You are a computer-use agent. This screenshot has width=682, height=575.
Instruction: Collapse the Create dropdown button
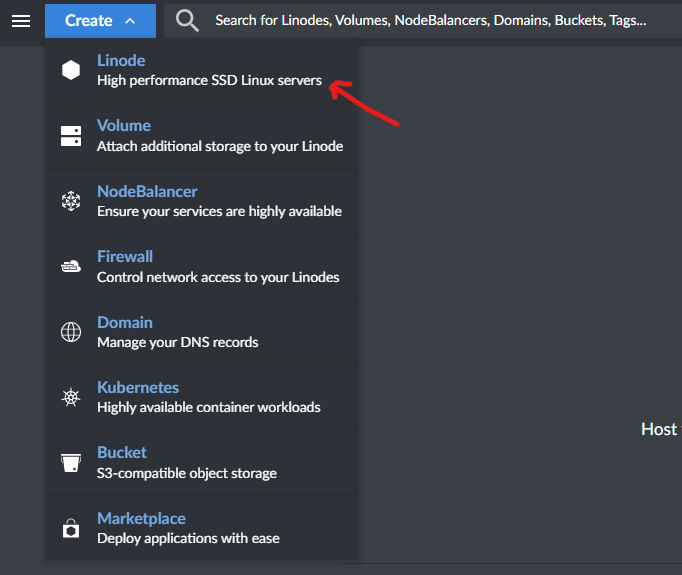[x=100, y=20]
